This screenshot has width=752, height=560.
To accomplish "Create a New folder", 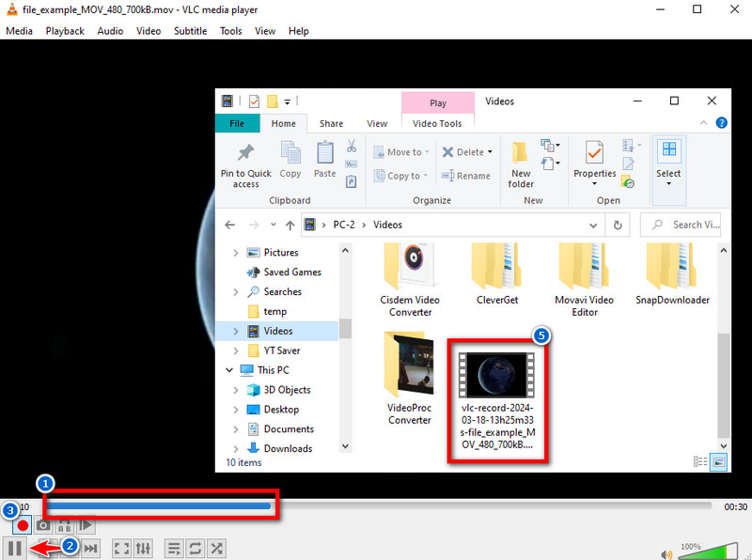I will click(x=521, y=165).
